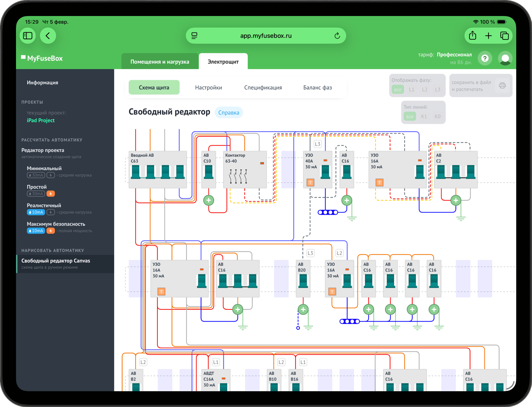Viewport: 532px width, 407px height.
Task: Open a new Safari tab
Action: (x=488, y=36)
